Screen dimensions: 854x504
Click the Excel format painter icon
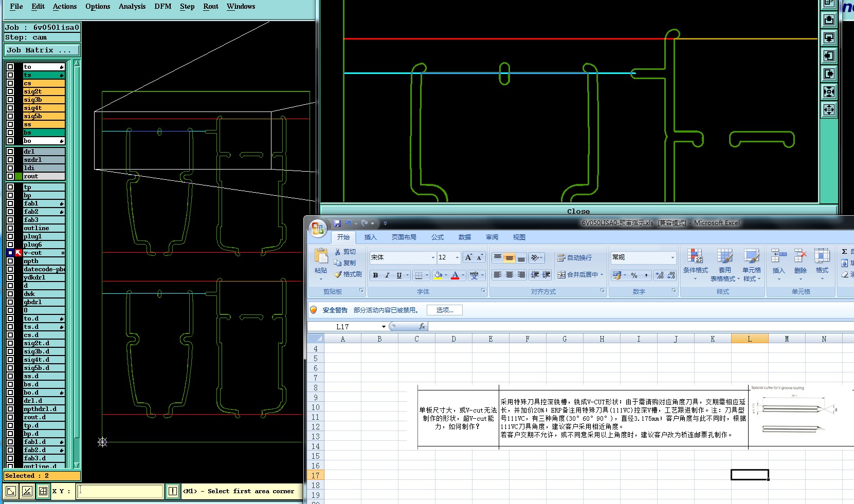coord(348,274)
